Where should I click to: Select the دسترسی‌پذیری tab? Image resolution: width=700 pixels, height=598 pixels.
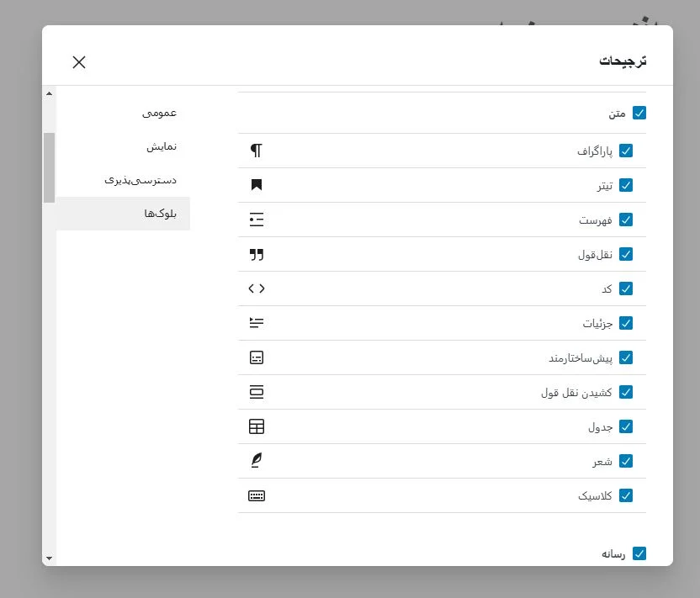pyautogui.click(x=141, y=179)
